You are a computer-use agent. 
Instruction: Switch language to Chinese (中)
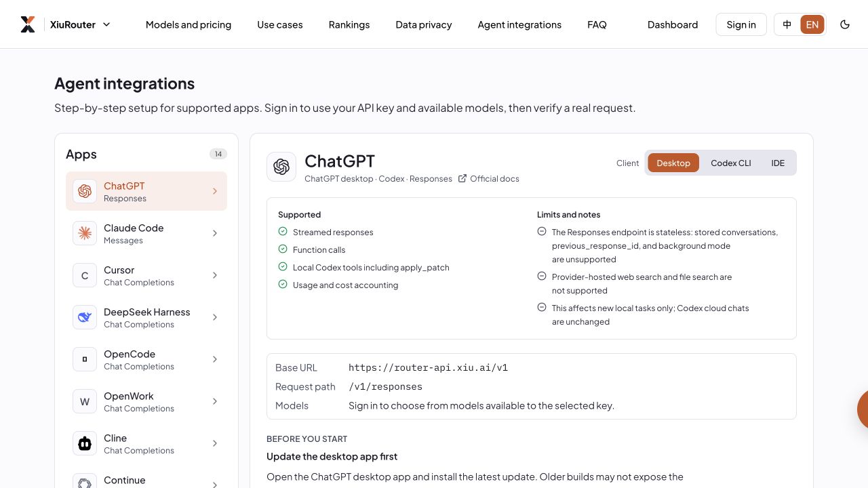787,24
